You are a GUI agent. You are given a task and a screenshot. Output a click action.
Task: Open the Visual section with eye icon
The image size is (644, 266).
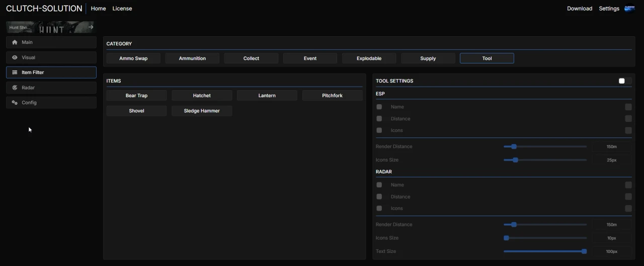51,57
